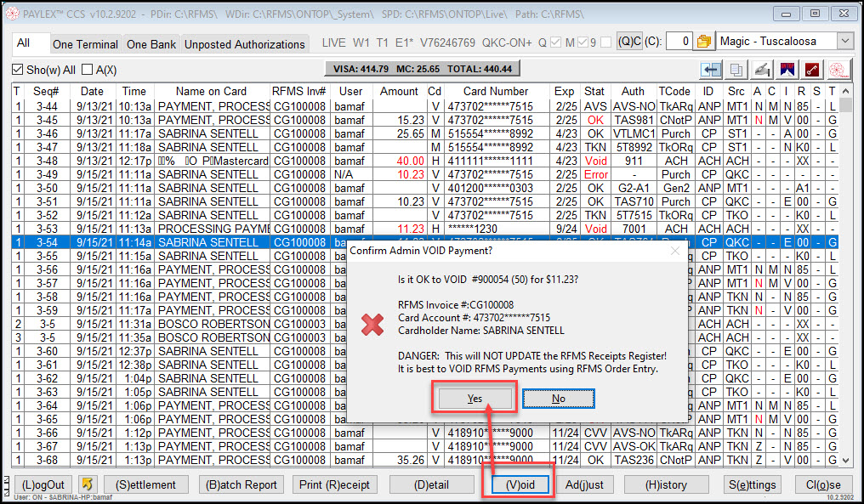The width and height of the screenshot is (864, 504).
Task: Click the yellow folders icon beside the (C) field
Action: click(x=703, y=42)
